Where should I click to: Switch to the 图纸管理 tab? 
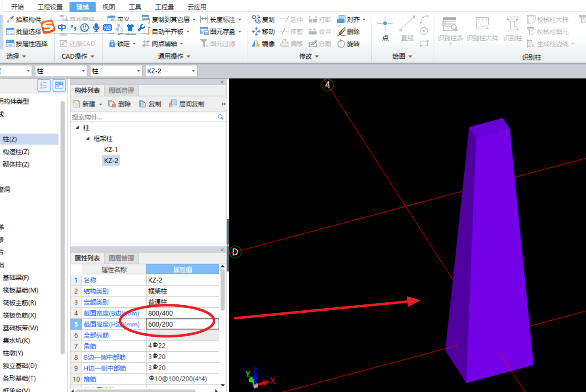pyautogui.click(x=121, y=90)
